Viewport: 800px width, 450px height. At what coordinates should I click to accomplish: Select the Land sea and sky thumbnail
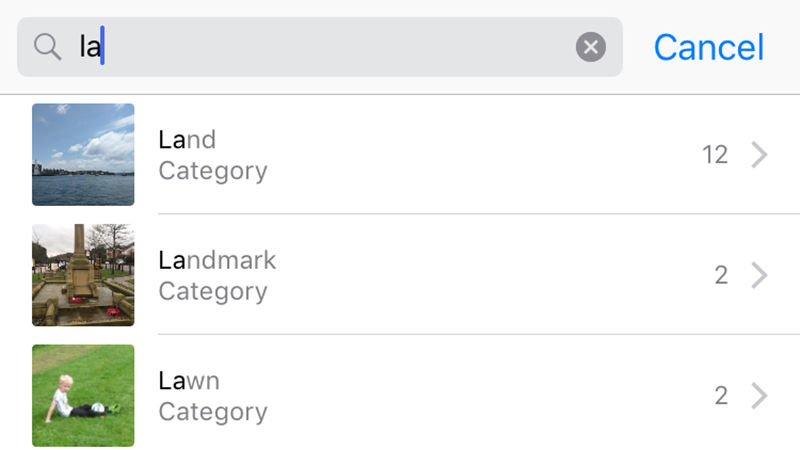tap(83, 155)
